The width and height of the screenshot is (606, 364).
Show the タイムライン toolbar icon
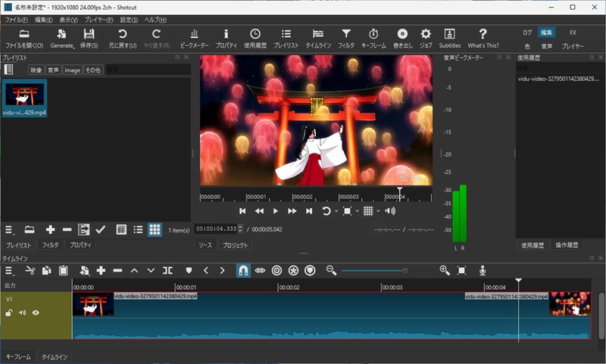pos(318,39)
